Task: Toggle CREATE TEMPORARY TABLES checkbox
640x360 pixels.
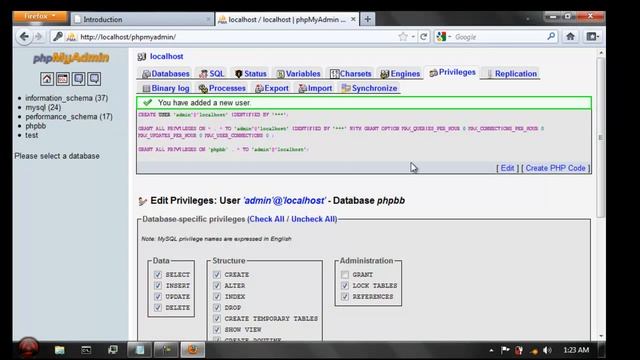Action: coord(217,319)
